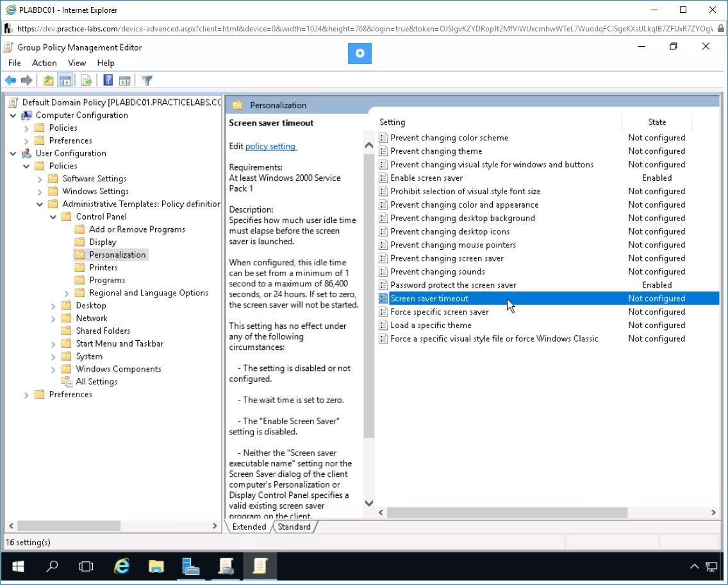Open the File menu
The height and width of the screenshot is (585, 728).
(14, 63)
